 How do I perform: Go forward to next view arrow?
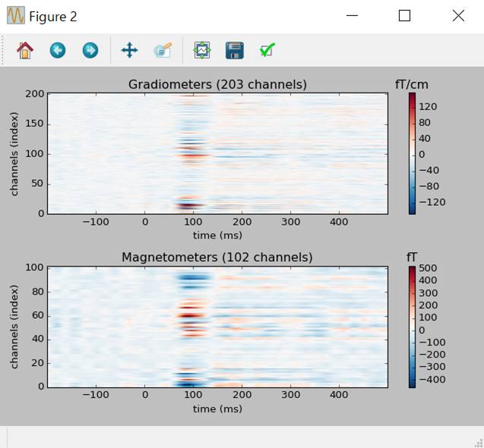pyautogui.click(x=90, y=50)
